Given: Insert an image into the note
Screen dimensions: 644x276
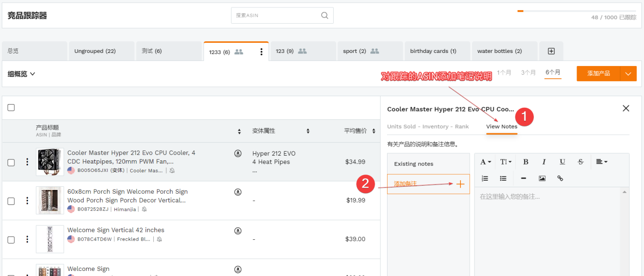Looking at the screenshot, I should point(542,178).
